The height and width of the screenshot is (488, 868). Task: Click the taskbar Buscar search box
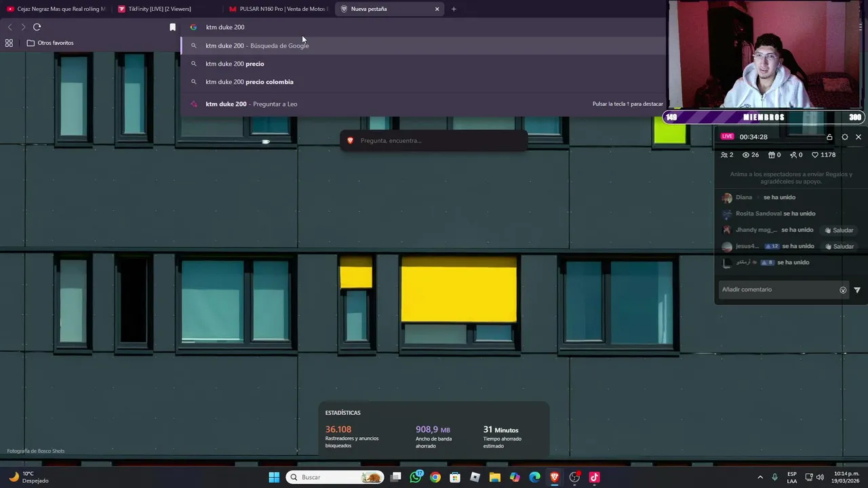point(335,477)
